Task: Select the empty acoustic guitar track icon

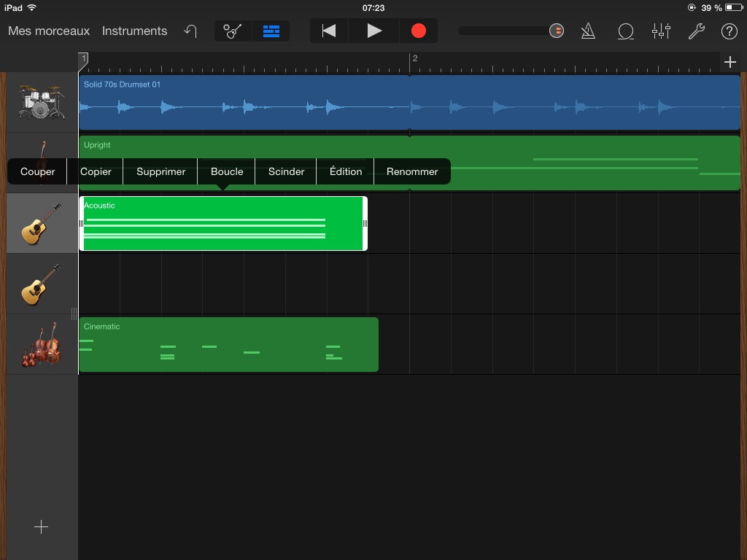Action: click(x=41, y=284)
